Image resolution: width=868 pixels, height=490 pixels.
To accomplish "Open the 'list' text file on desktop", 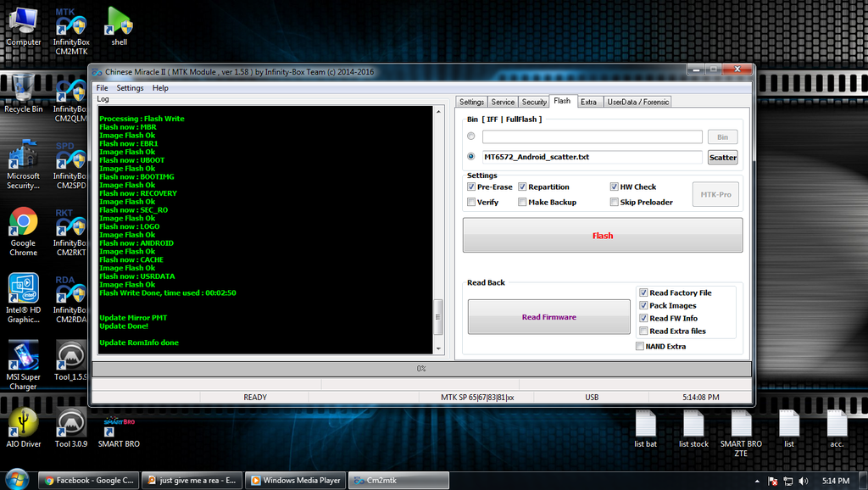I will tap(789, 429).
